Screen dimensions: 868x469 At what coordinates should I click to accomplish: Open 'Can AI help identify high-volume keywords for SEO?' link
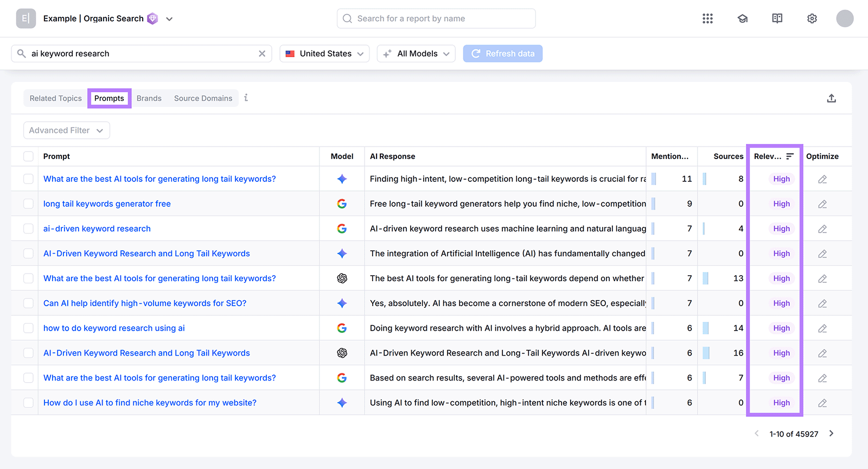(x=145, y=303)
